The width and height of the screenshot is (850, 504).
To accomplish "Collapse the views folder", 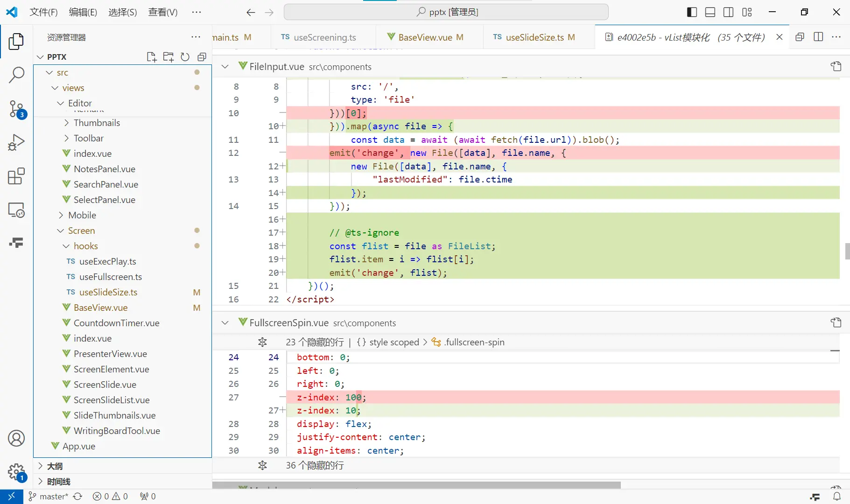I will 55,88.
